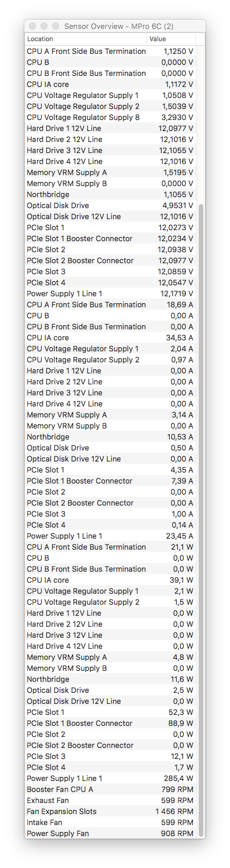
Task: Select Northbridge 10,53 A row
Action: [x=110, y=437]
